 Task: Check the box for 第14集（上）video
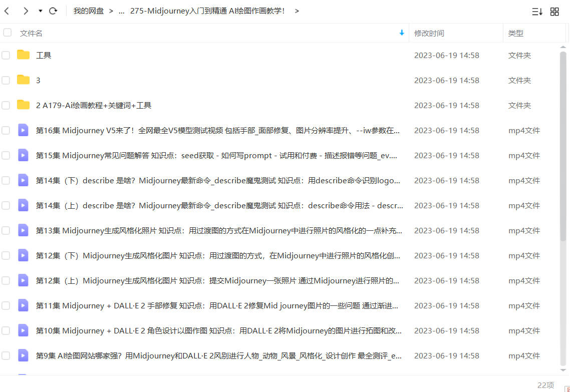click(x=6, y=206)
